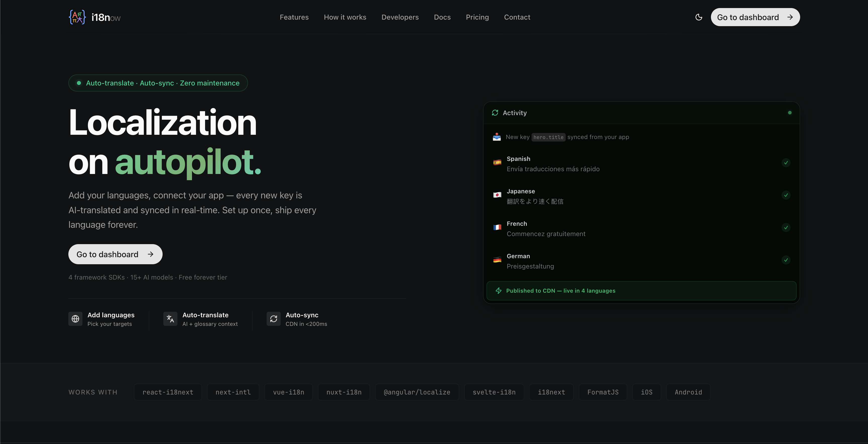The height and width of the screenshot is (444, 868).
Task: Click the Spanish flag icon
Action: [497, 163]
